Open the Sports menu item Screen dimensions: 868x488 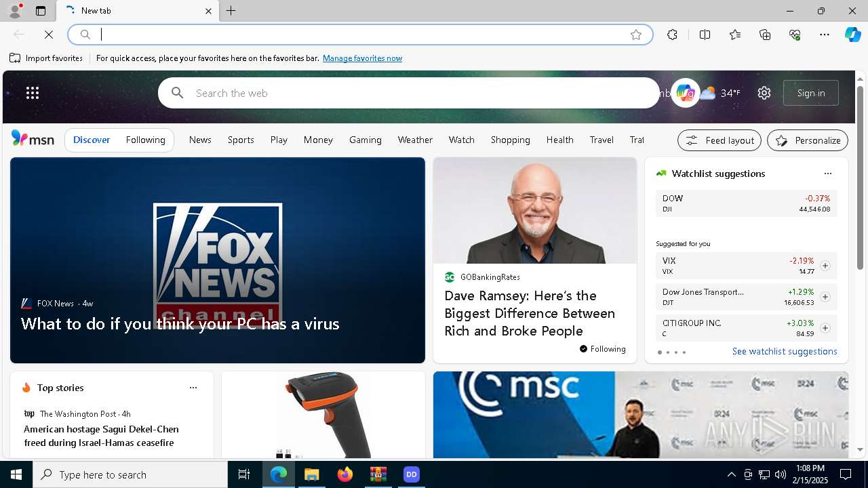pyautogui.click(x=241, y=140)
